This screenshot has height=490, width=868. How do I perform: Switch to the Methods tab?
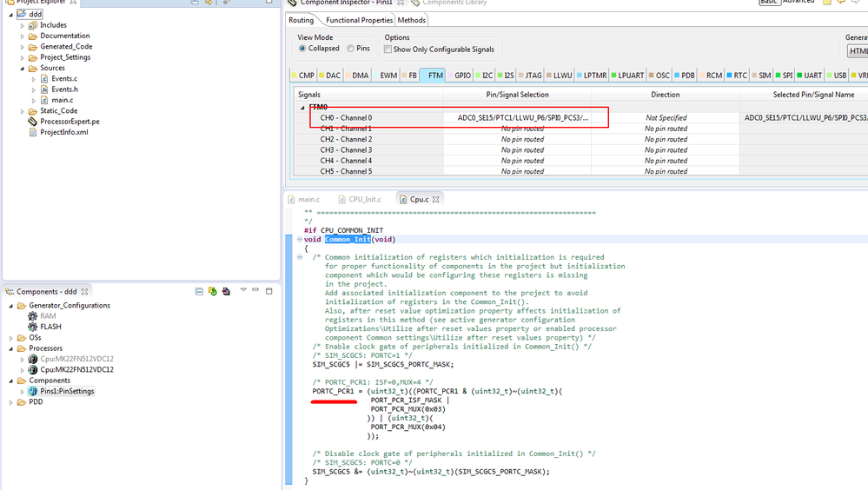tap(411, 20)
